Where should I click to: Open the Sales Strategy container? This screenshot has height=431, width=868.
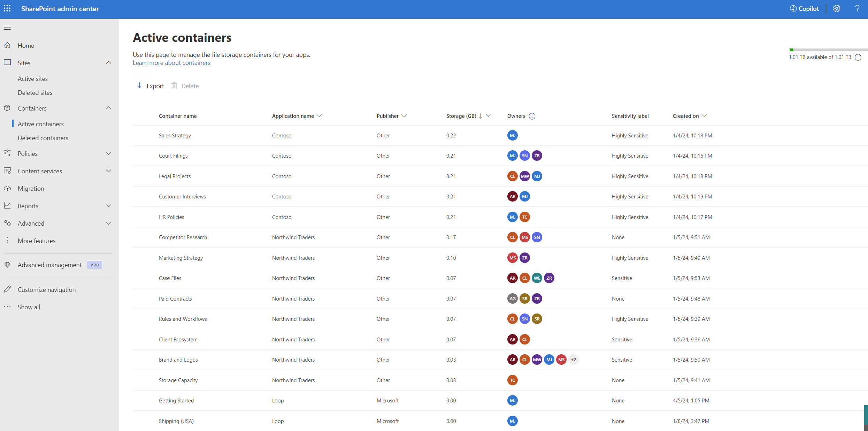click(x=174, y=135)
